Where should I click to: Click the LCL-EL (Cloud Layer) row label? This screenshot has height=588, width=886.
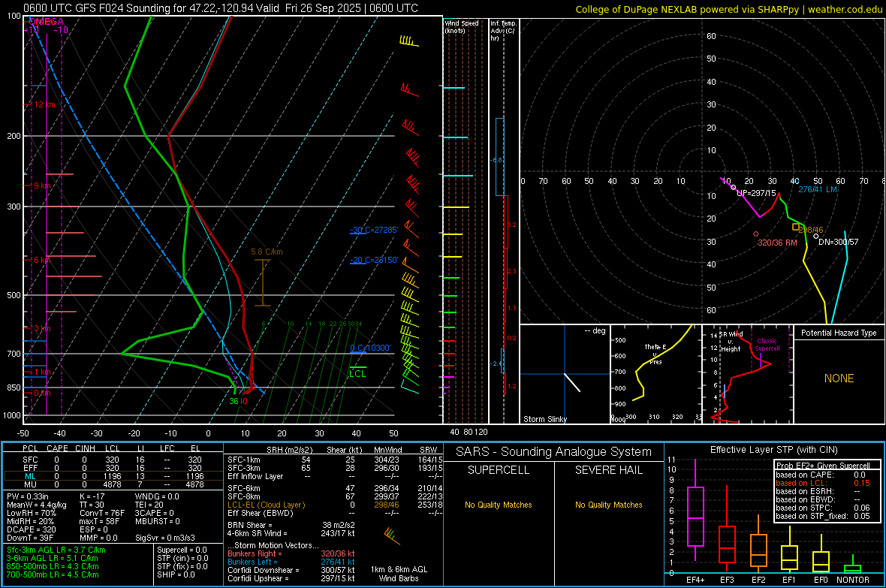click(266, 505)
